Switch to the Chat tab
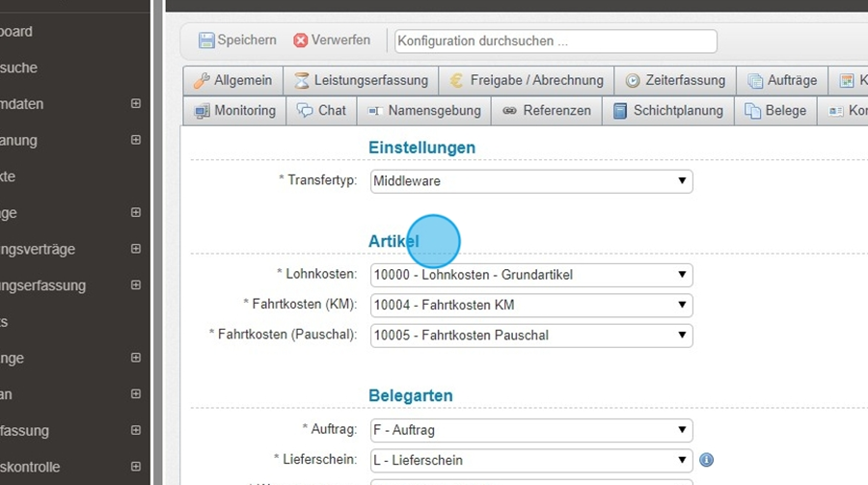 pyautogui.click(x=321, y=111)
